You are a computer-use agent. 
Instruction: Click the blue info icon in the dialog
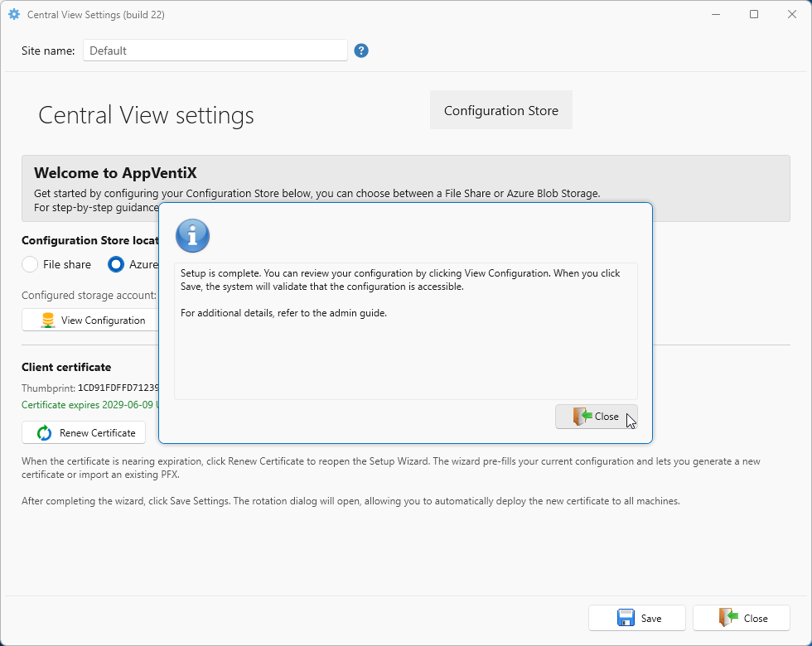[192, 235]
